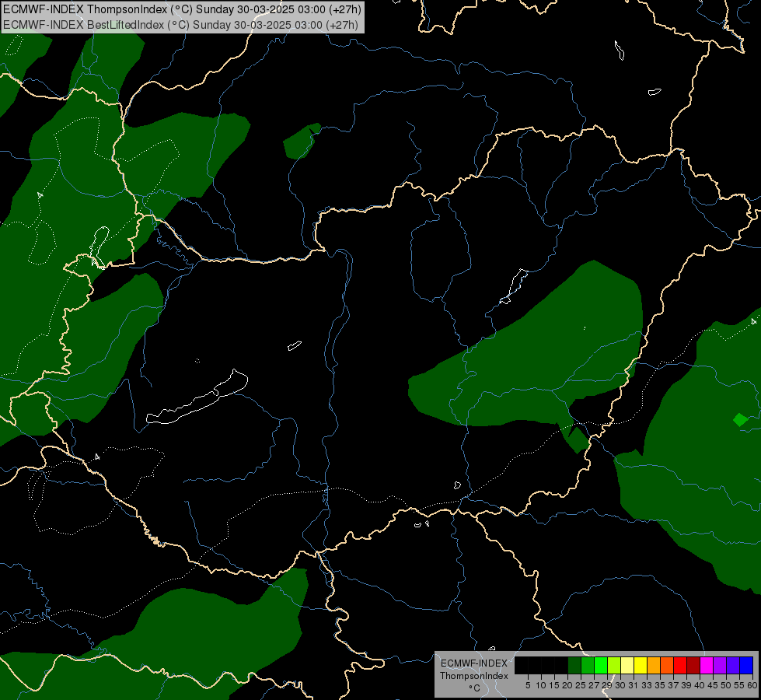This screenshot has width=761, height=700.
Task: Select the medium green 25–27 legend swatch
Action: pyautogui.click(x=588, y=665)
